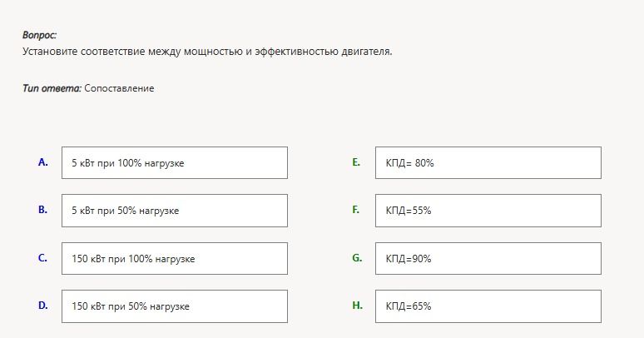Pick the 'КПД= 80%' answer box

pyautogui.click(x=488, y=163)
